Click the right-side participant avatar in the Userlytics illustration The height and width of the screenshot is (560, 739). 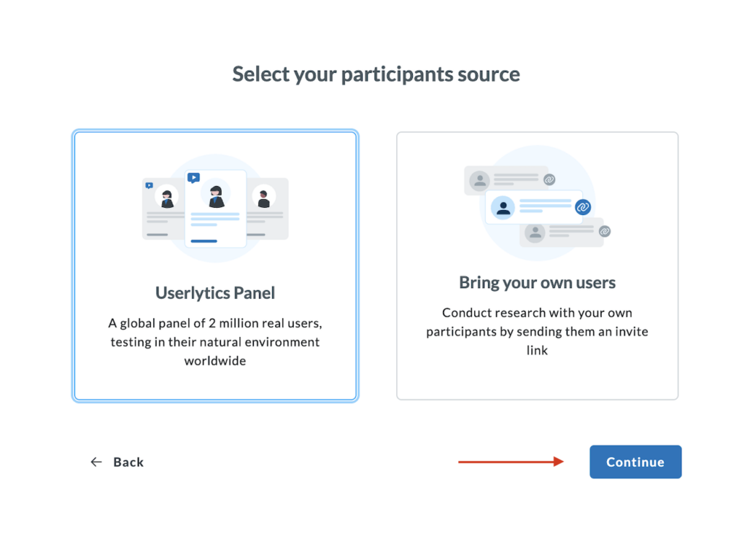(263, 197)
